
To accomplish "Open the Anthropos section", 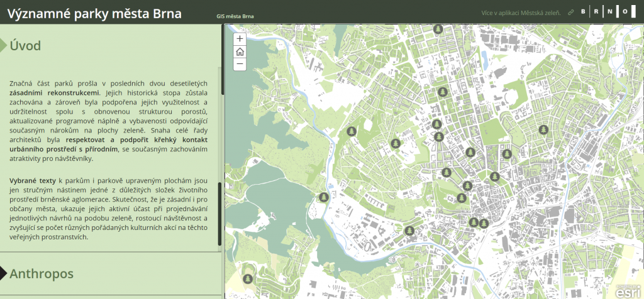I will (x=42, y=274).
